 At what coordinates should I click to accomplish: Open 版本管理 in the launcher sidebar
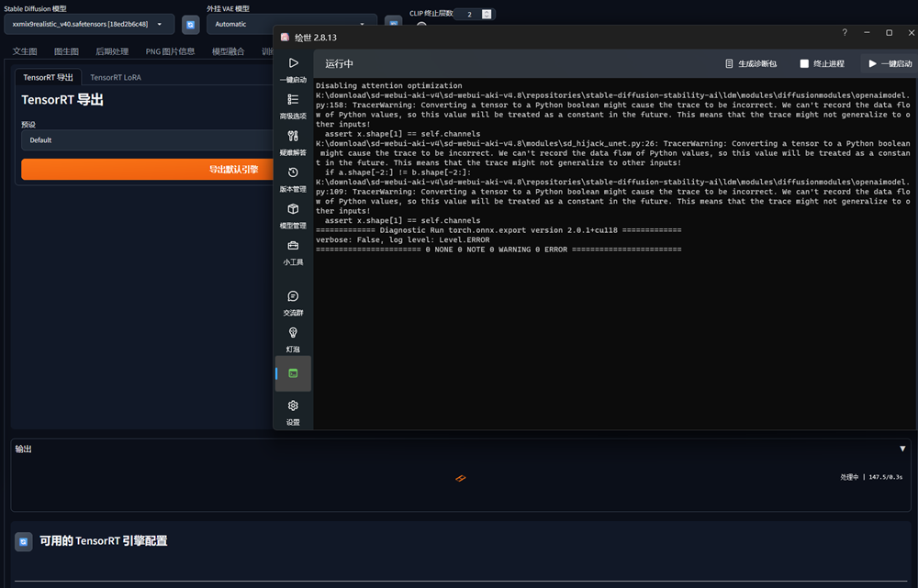pos(293,179)
